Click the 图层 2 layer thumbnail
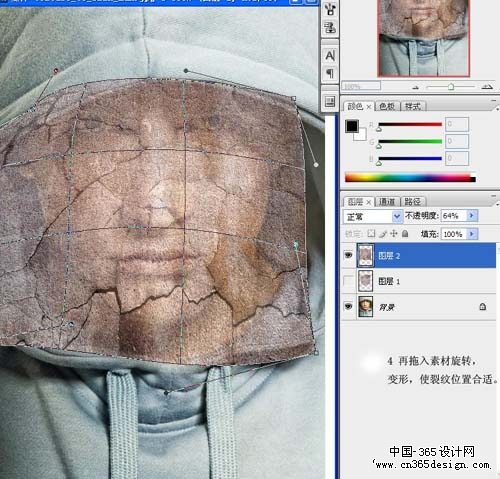Screen dimensions: 500x479 point(365,255)
